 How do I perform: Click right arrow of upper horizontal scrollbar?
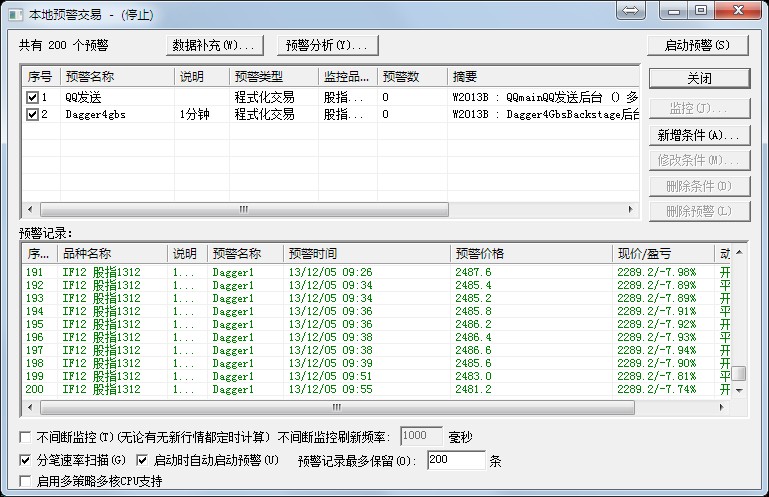point(631,210)
